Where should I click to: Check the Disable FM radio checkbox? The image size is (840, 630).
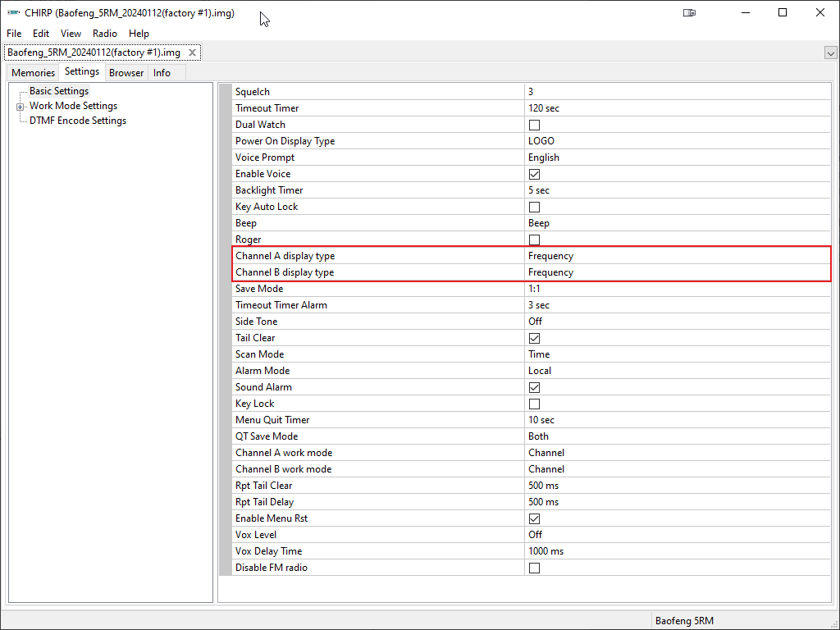coord(534,568)
